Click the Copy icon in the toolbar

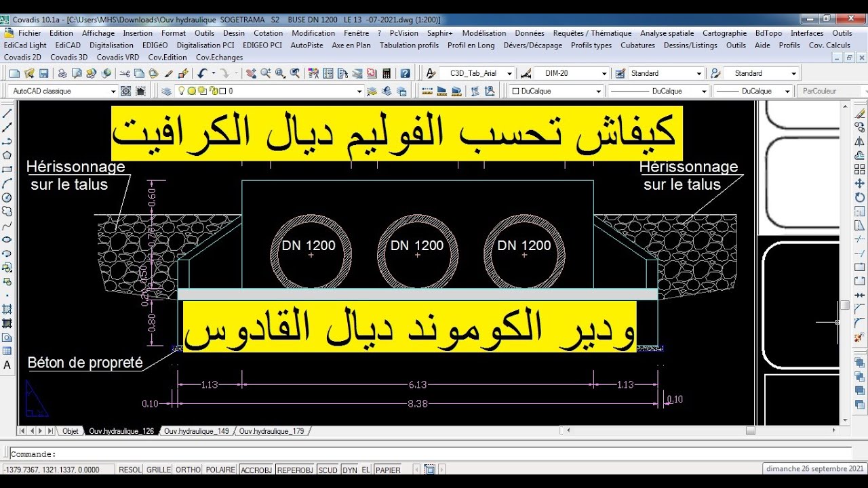(x=139, y=73)
